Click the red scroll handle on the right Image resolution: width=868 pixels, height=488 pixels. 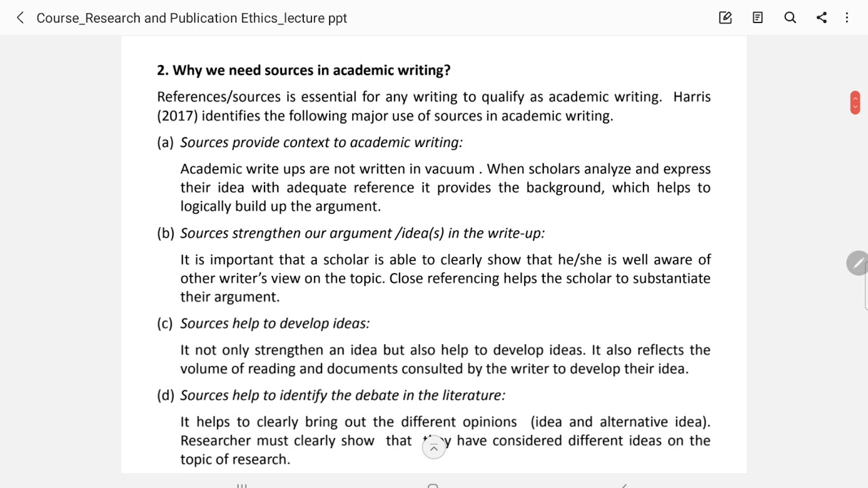point(854,102)
